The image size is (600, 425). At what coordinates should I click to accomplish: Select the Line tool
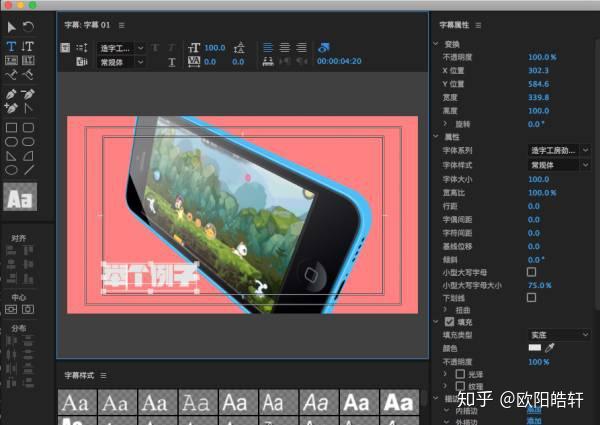click(29, 170)
